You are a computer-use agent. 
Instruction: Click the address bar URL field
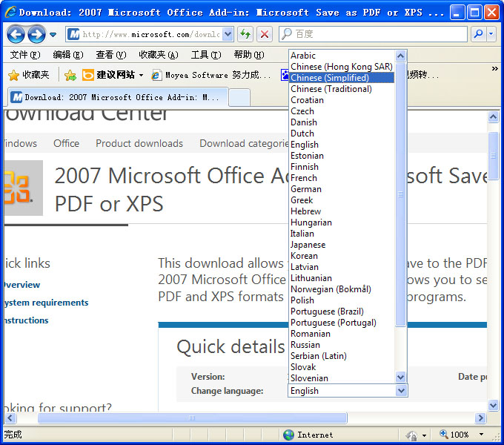144,34
